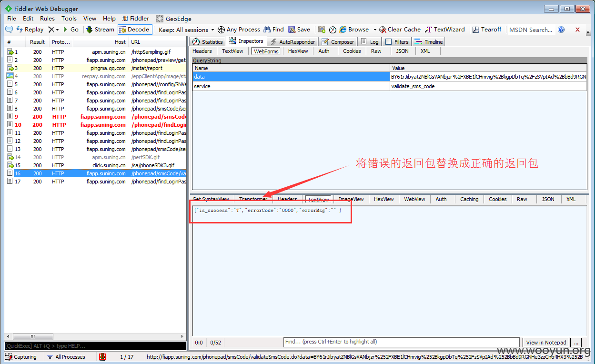Open the Tools menu

69,19
